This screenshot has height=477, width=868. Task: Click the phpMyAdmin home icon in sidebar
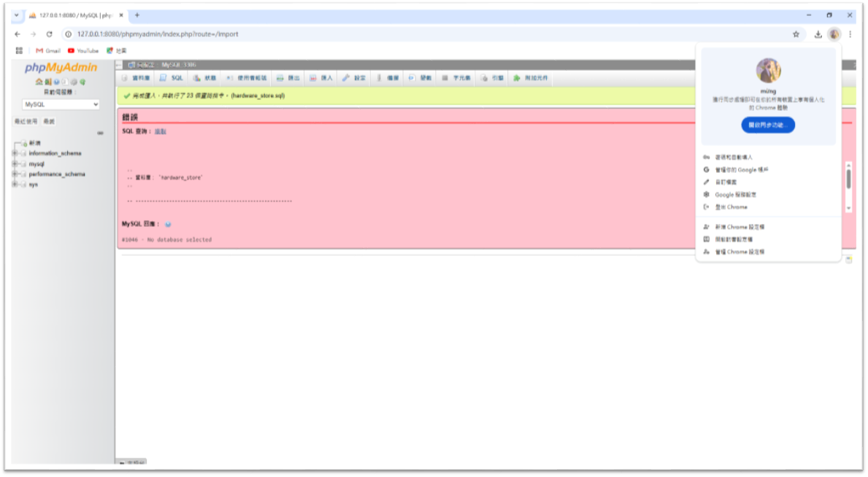(x=39, y=82)
